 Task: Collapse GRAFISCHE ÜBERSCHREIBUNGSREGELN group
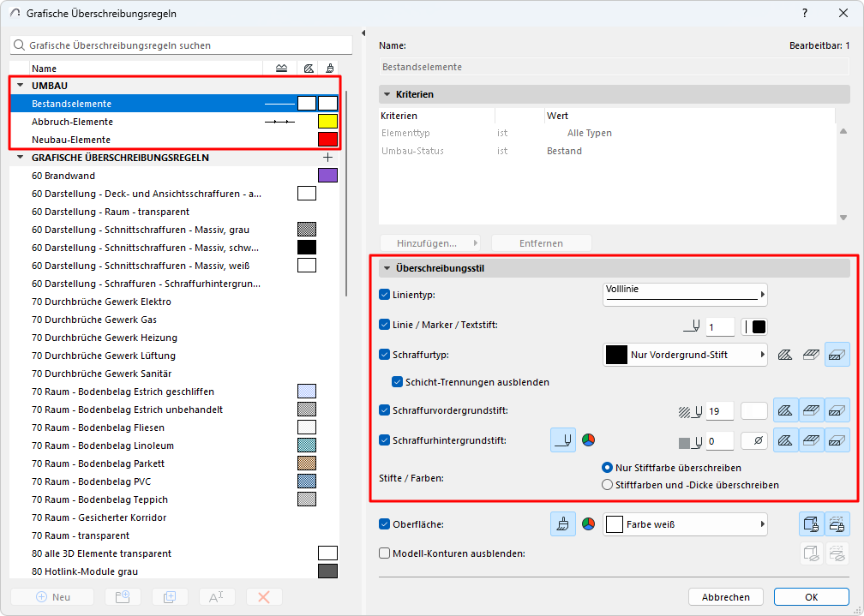coord(21,158)
